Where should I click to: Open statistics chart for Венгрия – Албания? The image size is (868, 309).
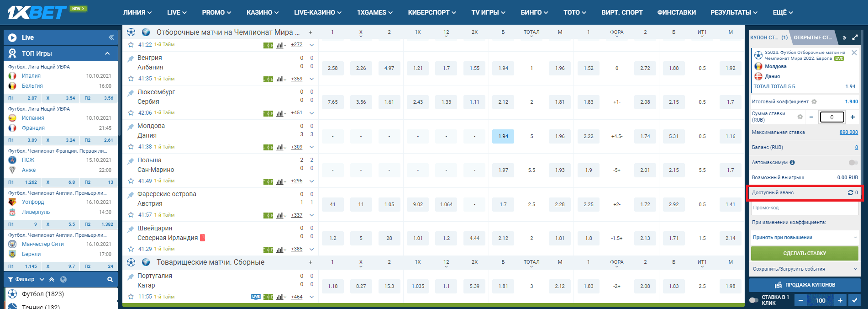coord(280,79)
